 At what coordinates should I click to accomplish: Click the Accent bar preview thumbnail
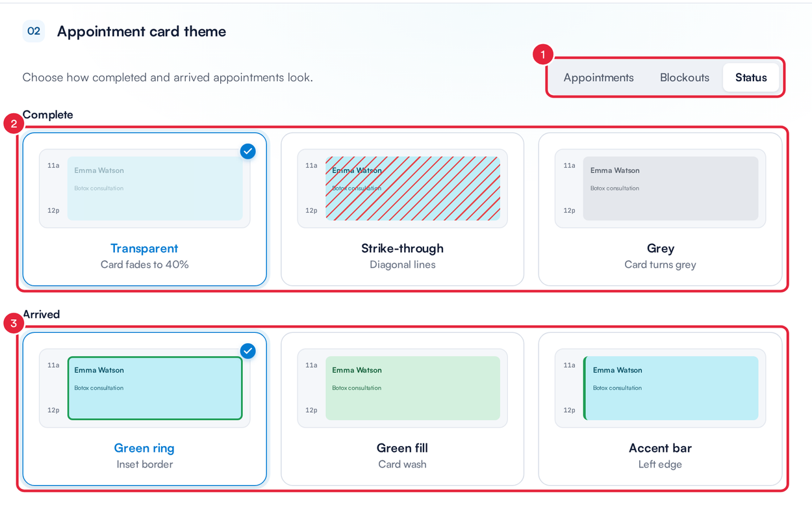click(x=660, y=388)
